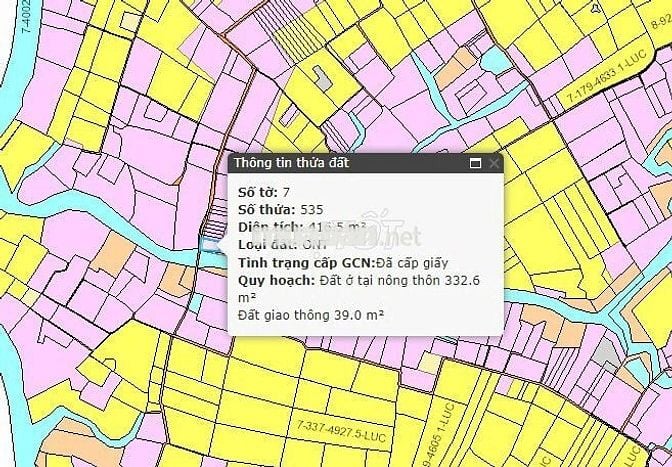Viewport: 672px width, 467px height.
Task: Click the 'Đất giao thông 39.0 m²' text
Action: click(x=312, y=316)
